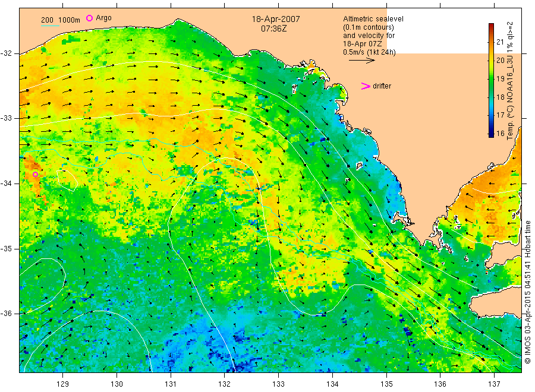
Task: Click the '0.5m/s (1kt 24h)' label
Action: tap(369, 52)
